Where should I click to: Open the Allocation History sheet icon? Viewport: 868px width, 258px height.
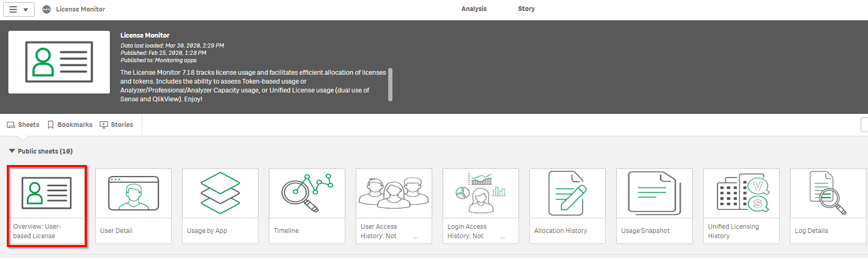pos(568,193)
